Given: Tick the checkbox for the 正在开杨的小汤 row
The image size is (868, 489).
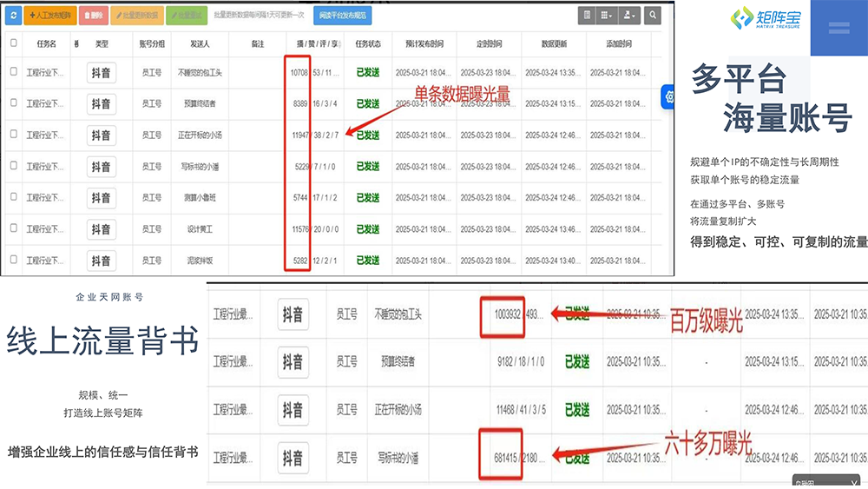Looking at the screenshot, I should (x=14, y=134).
